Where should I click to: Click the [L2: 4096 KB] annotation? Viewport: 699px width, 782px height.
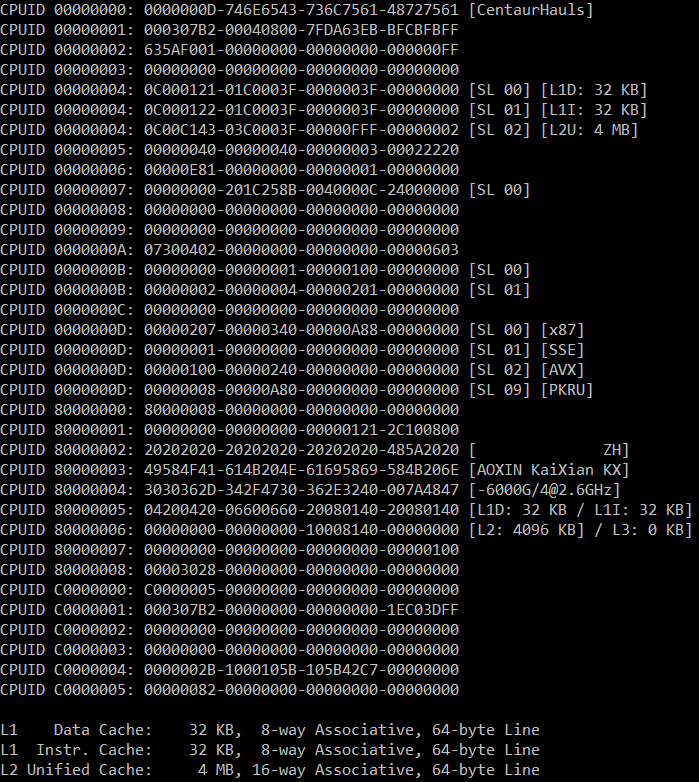tap(526, 530)
